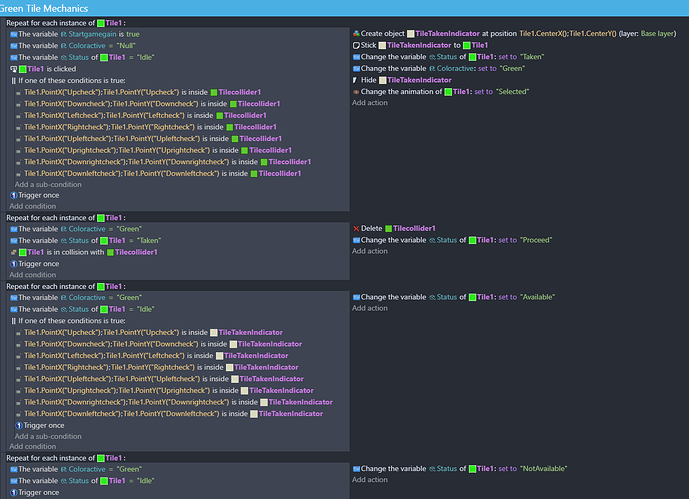Click the Tile1.CenterX();Tile1.CenterY() position parameter

[x=568, y=34]
